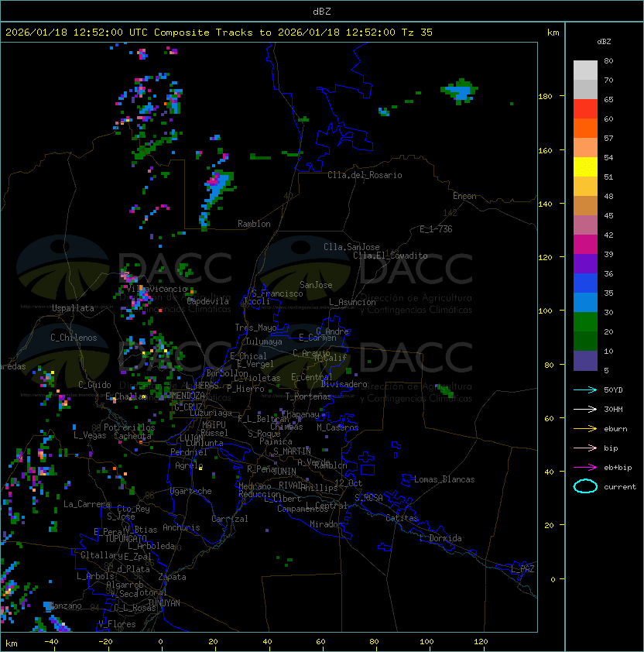Screen dimensions: 644x652
Task: Pick the royal blue swatch in dBZ scale
Action: click(x=585, y=283)
